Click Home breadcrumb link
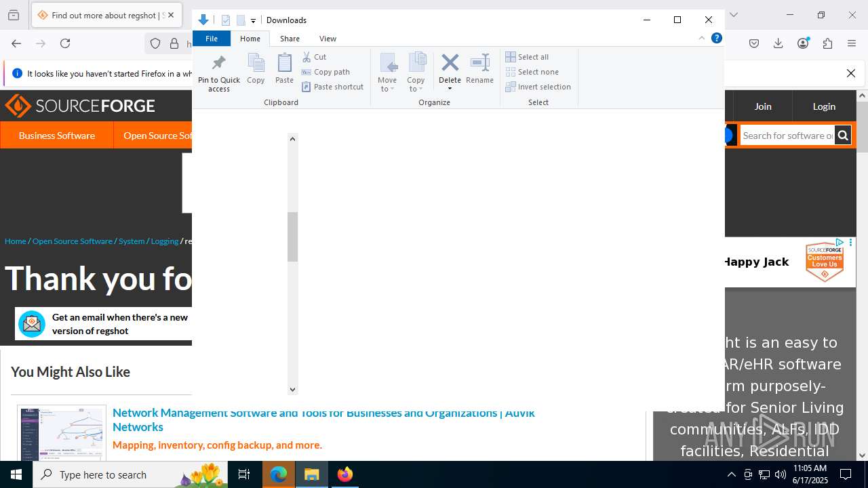This screenshot has height=488, width=868. coord(16,241)
